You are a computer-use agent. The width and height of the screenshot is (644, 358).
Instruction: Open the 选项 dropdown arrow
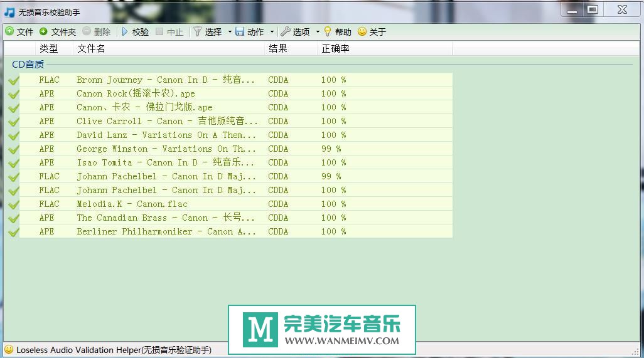point(318,32)
